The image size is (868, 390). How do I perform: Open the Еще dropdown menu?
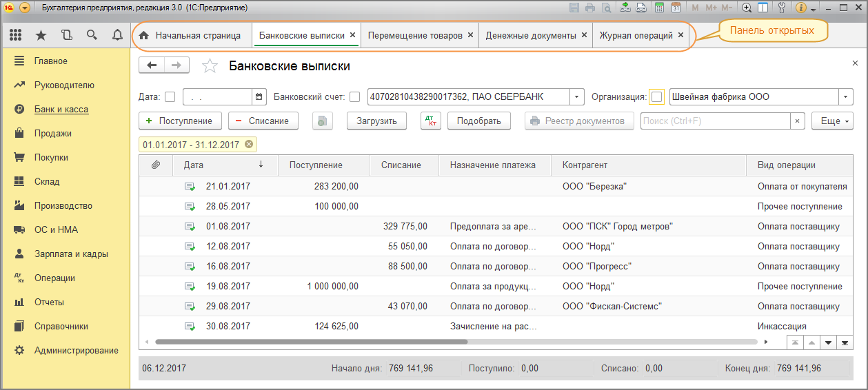pos(832,121)
